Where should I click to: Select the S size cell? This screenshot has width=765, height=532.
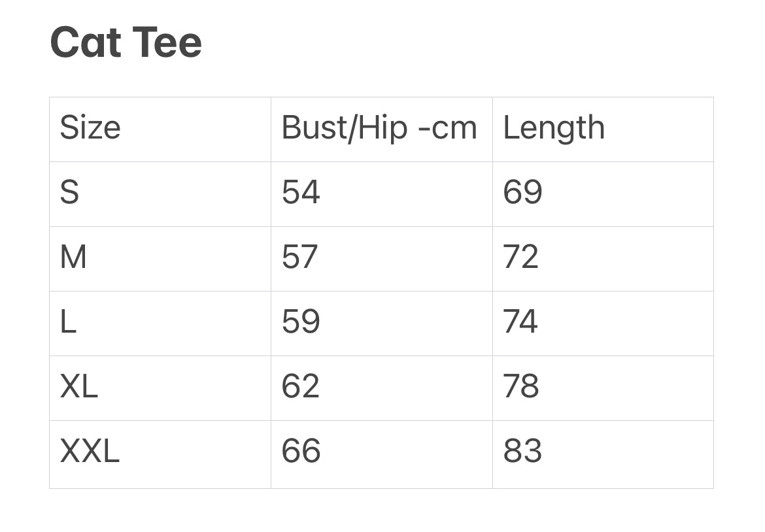coord(69,192)
